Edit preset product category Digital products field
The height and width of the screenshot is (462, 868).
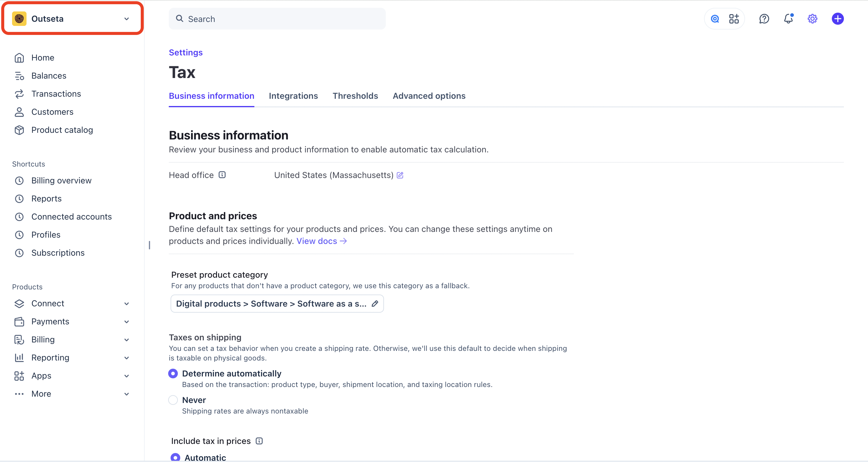[x=277, y=304]
